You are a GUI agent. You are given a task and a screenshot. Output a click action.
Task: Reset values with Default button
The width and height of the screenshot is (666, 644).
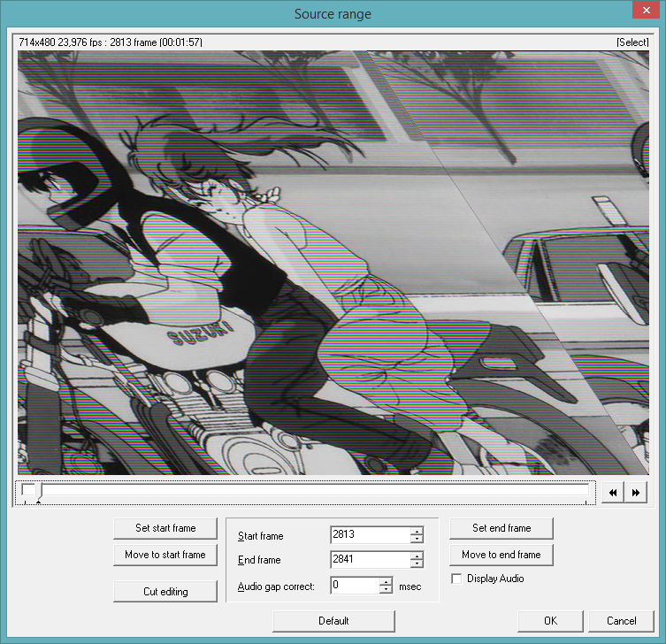point(333,621)
